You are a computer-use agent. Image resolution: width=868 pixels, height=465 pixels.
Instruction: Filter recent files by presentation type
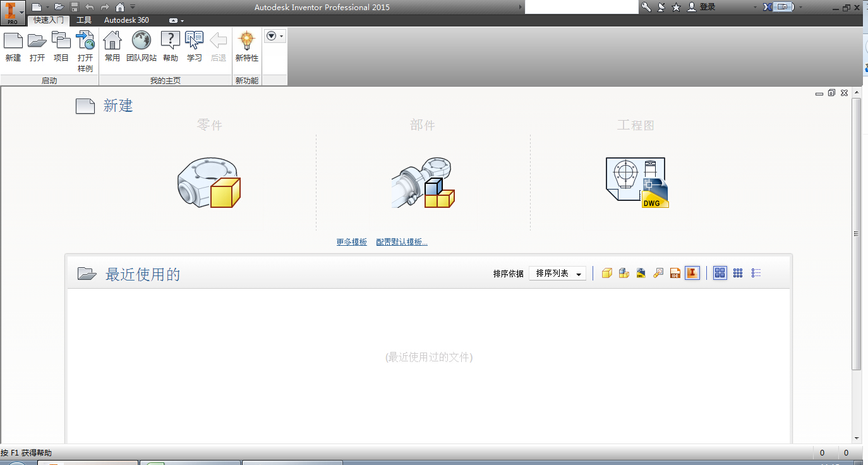click(x=658, y=273)
